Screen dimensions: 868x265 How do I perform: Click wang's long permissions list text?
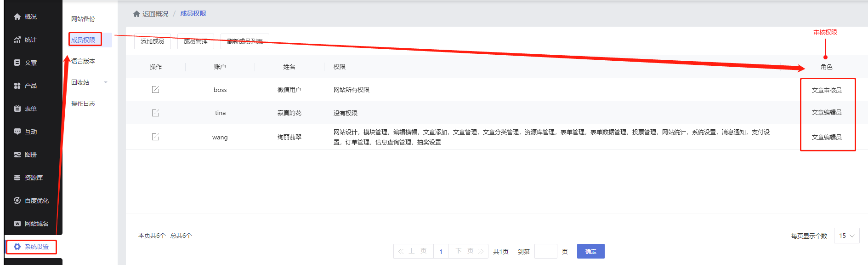coord(551,137)
